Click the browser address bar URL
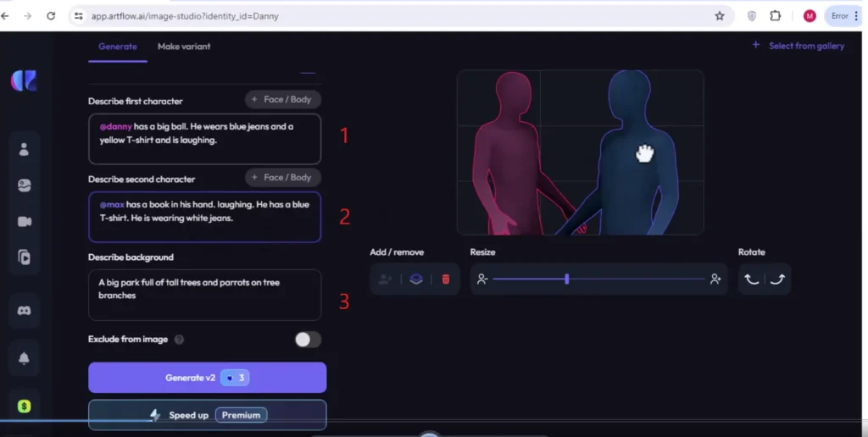868x437 pixels. click(185, 16)
